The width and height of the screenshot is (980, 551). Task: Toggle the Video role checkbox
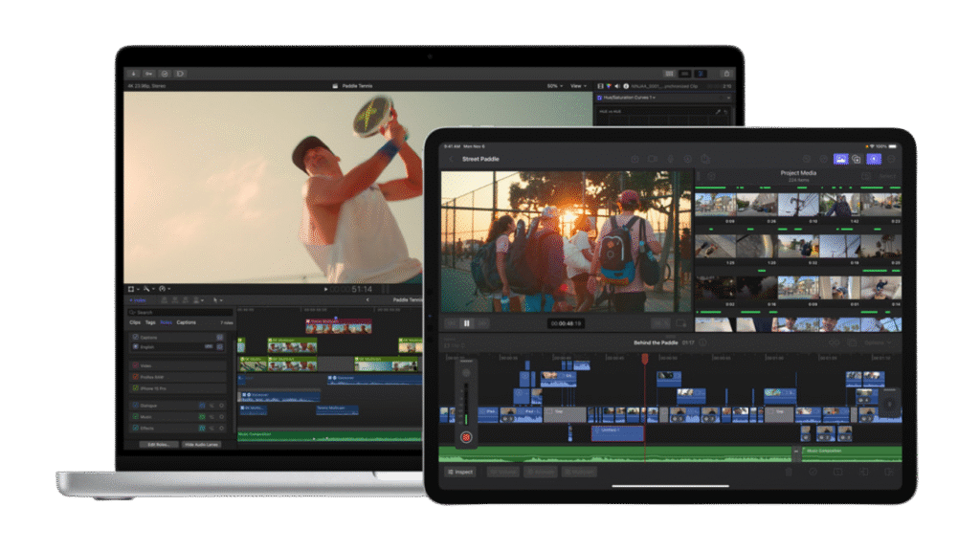tap(135, 364)
